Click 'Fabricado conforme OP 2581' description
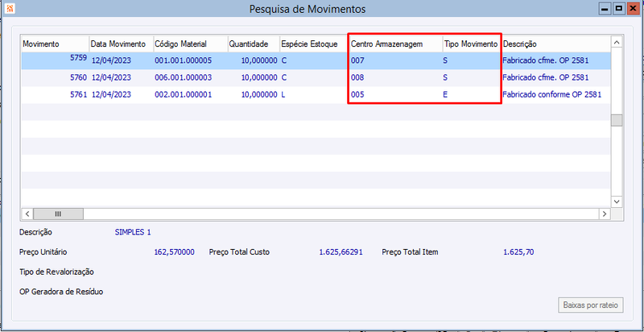Screen dimensions: 644x332 click(552, 95)
